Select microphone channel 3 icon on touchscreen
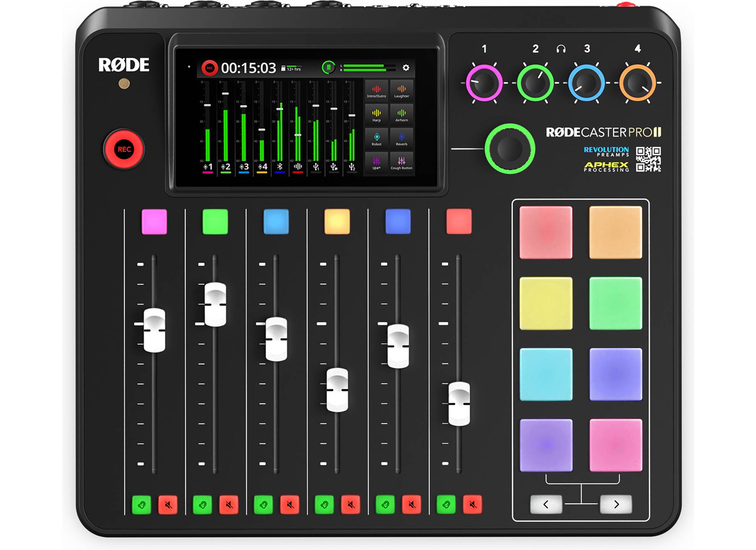 pos(244,167)
